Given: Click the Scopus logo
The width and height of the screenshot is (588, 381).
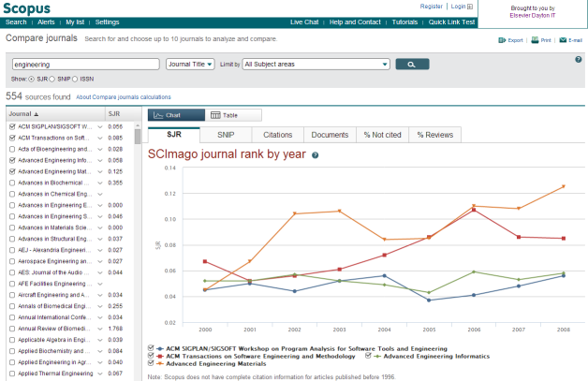Looking at the screenshot, I should pyautogui.click(x=26, y=8).
